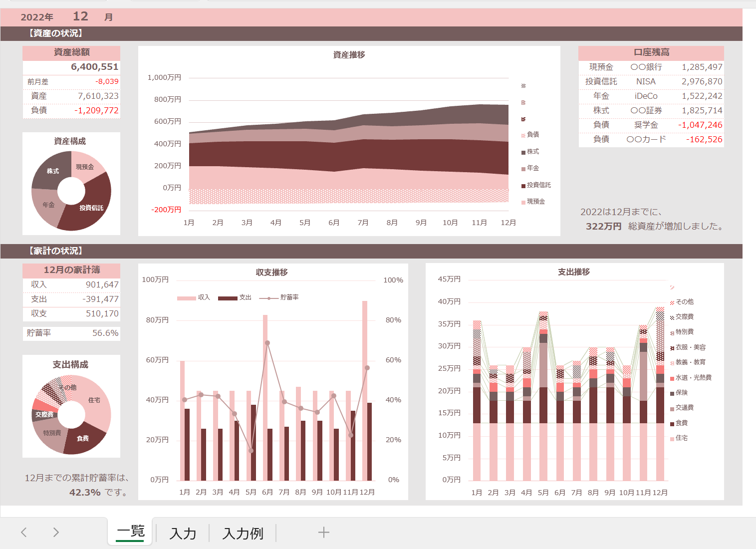Click the 投資信託 legend swatch in asset chart
756x549 pixels.
pyautogui.click(x=523, y=186)
